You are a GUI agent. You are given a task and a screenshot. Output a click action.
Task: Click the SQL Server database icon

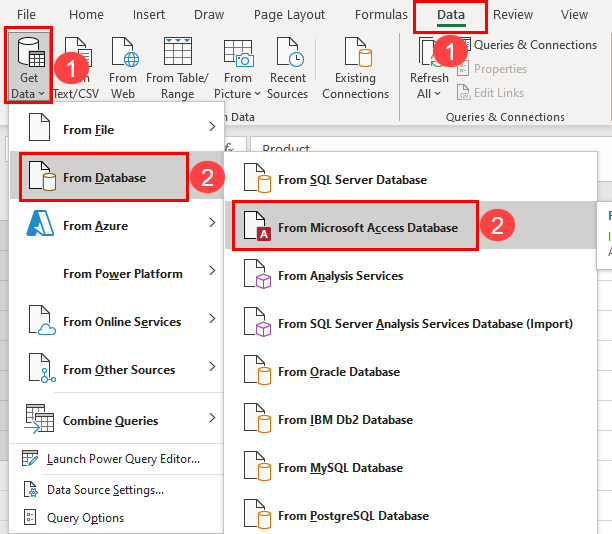pos(257,178)
